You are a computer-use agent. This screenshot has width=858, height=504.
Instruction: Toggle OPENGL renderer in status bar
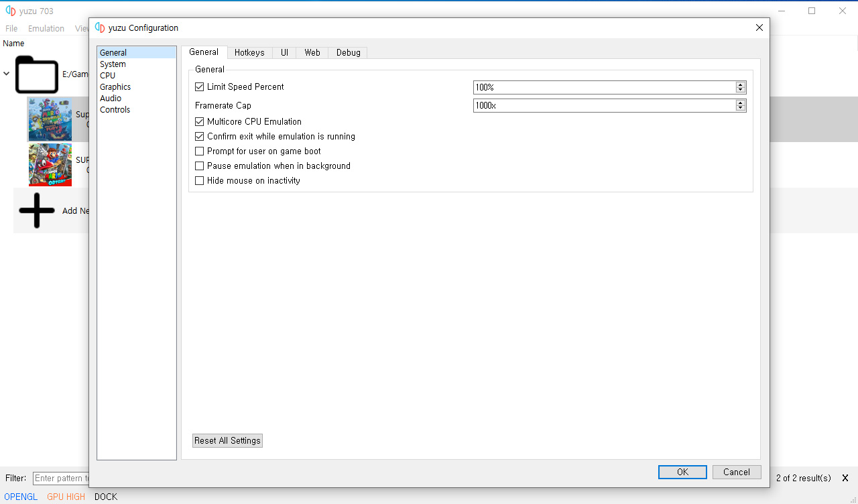click(x=21, y=497)
